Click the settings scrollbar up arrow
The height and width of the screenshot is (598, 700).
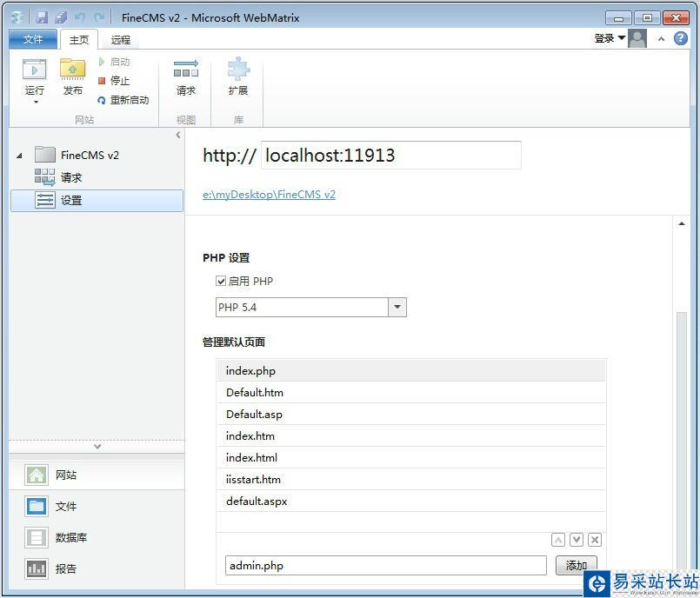681,223
